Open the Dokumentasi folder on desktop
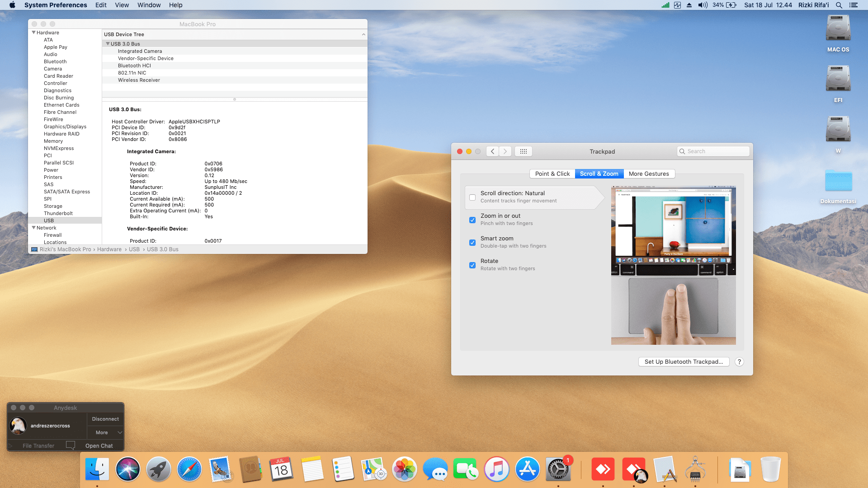868x488 pixels. click(x=838, y=182)
